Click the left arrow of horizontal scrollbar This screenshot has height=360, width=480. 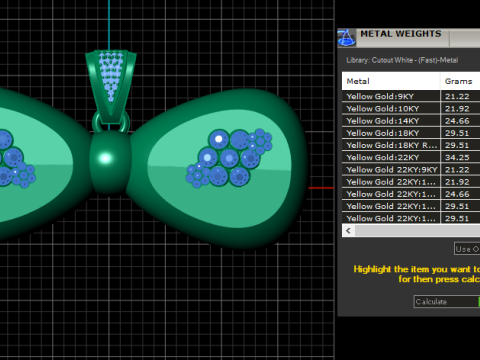[x=349, y=230]
